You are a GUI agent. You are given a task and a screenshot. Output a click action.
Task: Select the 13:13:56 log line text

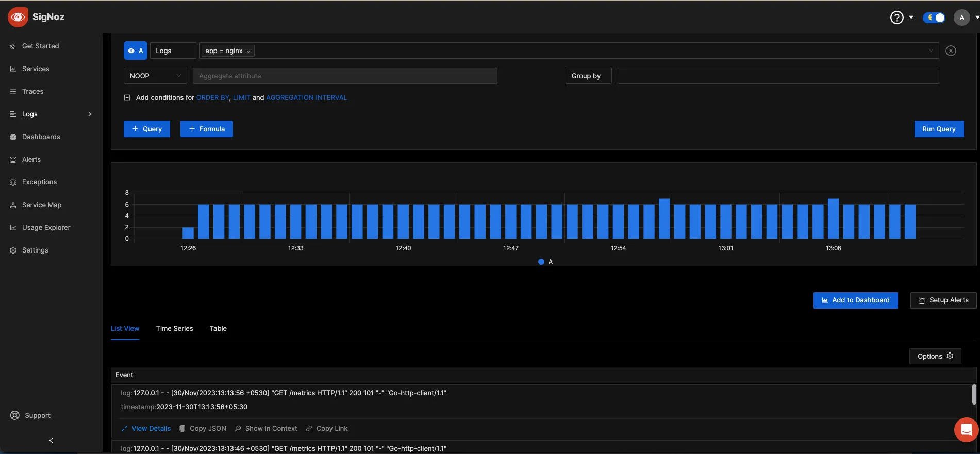[290, 393]
